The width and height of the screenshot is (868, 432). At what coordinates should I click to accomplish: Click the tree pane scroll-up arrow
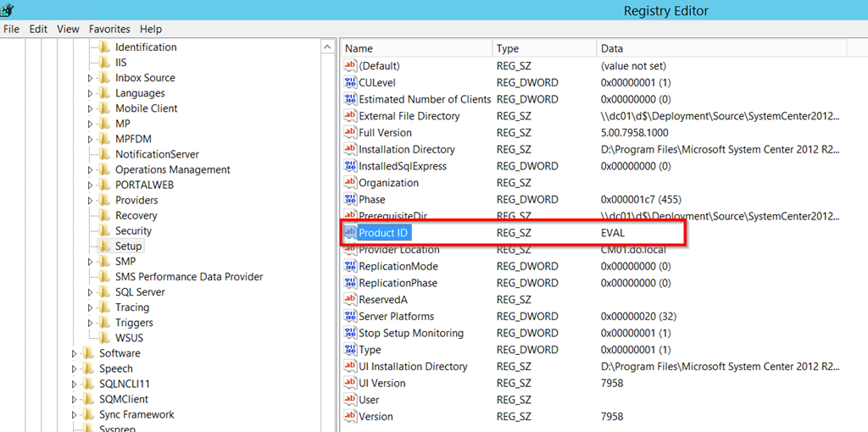(x=328, y=47)
